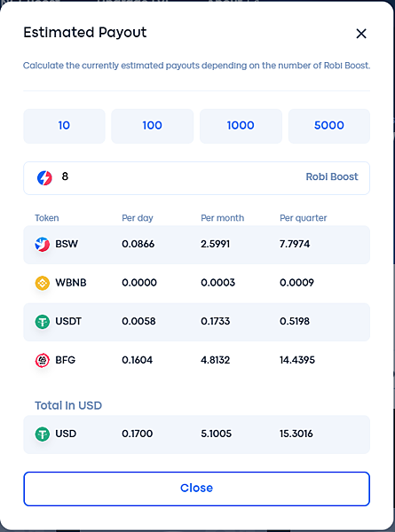Click the USDT token icon
The height and width of the screenshot is (532, 395).
pyautogui.click(x=43, y=321)
